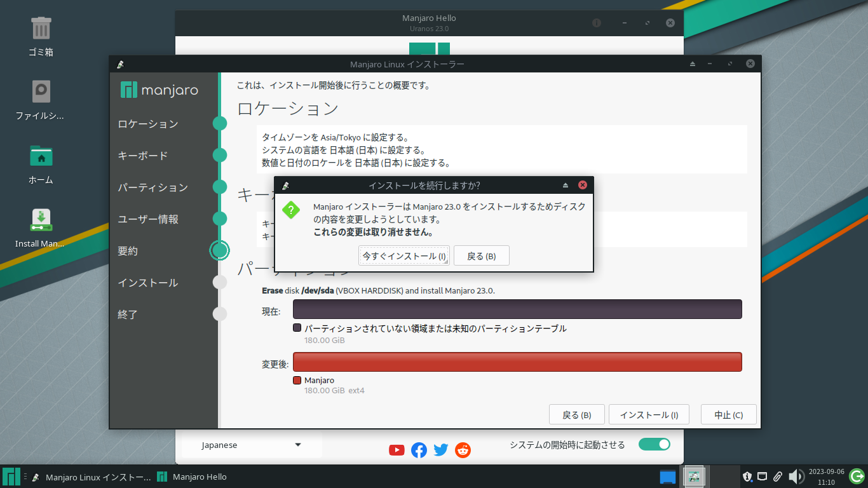Open the Japanese language dropdown
The height and width of the screenshot is (488, 868).
(x=252, y=445)
